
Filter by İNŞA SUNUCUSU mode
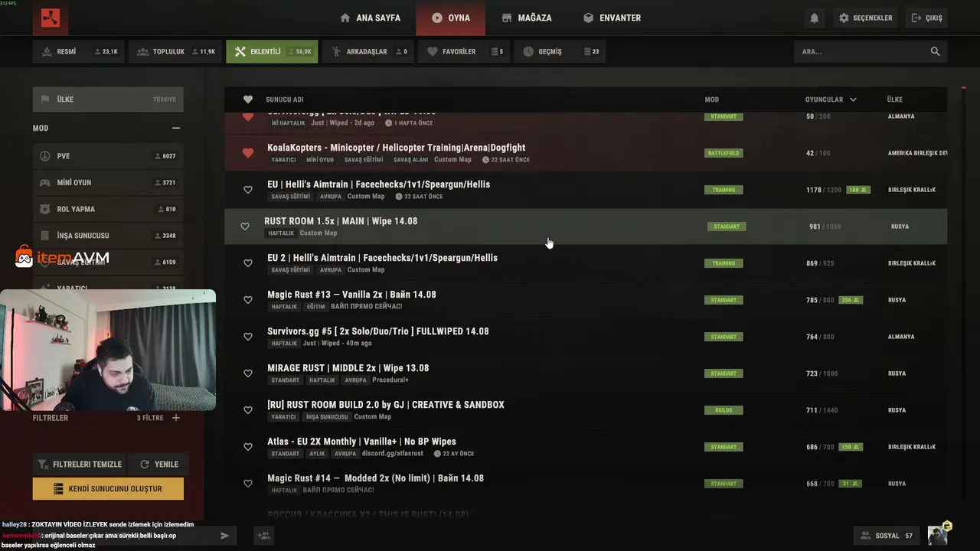point(108,236)
